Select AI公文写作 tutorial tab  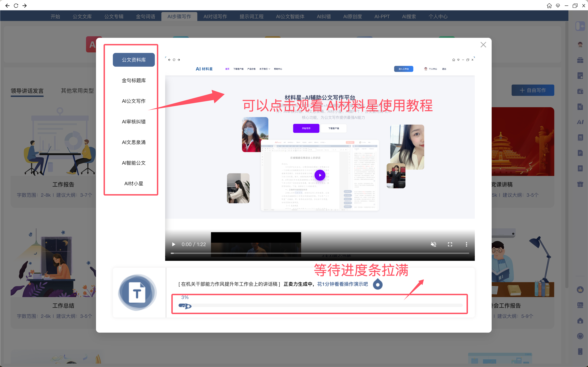click(134, 101)
